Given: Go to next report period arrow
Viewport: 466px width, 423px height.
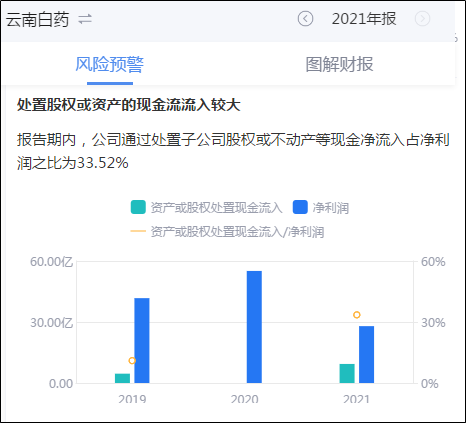Looking at the screenshot, I should 422,19.
